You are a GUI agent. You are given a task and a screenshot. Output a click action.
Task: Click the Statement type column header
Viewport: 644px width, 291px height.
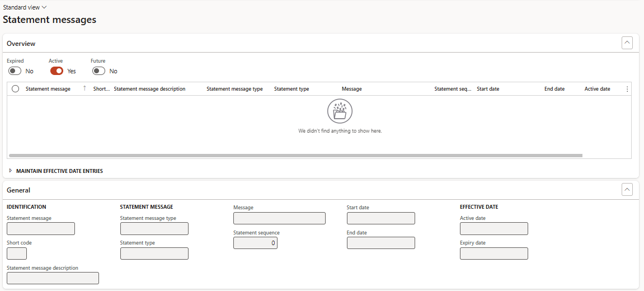pyautogui.click(x=292, y=89)
